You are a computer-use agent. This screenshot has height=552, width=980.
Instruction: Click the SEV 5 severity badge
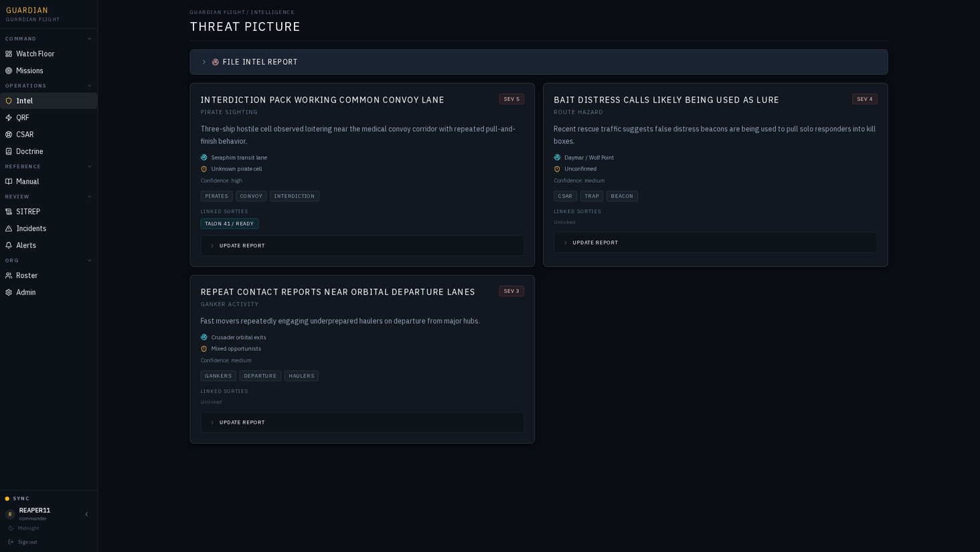coord(511,99)
